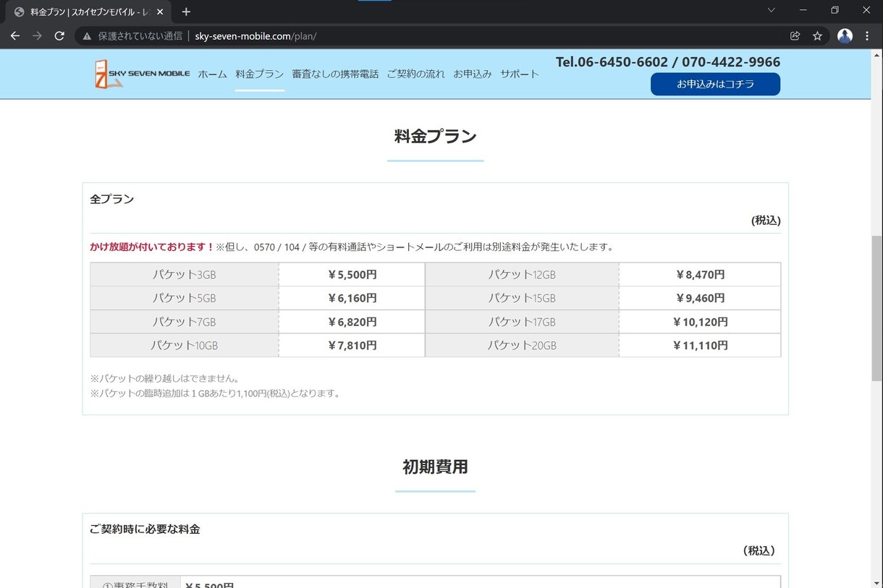Click the パケット7GB table cell
Screen dimensions: 883x588
tap(185, 322)
